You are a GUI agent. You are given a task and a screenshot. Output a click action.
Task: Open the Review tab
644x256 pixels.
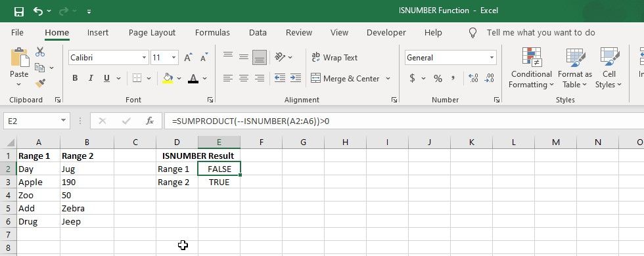[x=299, y=32]
